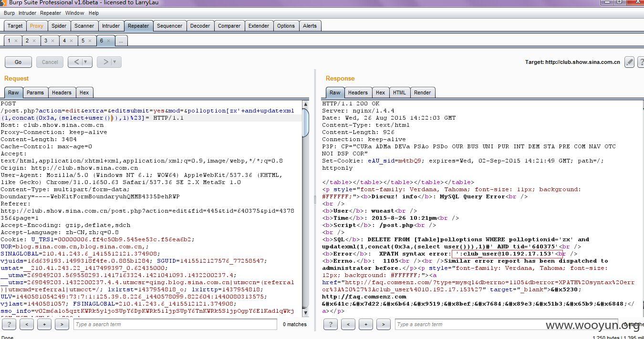Open Repeater help question mark icon near target
The height and width of the screenshot is (339, 644).
pyautogui.click(x=641, y=62)
